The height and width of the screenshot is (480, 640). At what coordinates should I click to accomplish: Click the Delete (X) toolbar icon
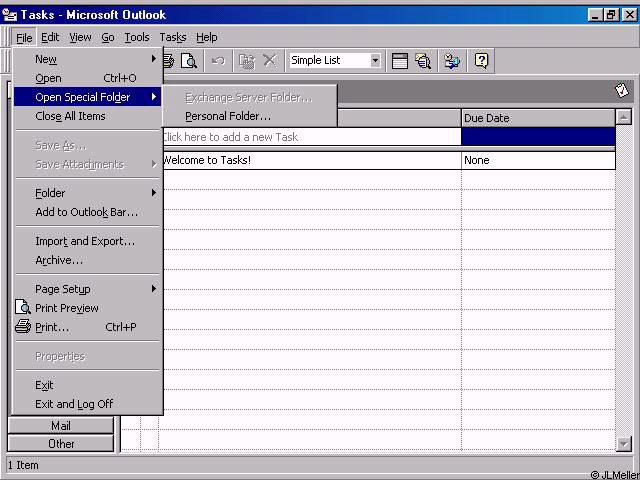pyautogui.click(x=269, y=61)
